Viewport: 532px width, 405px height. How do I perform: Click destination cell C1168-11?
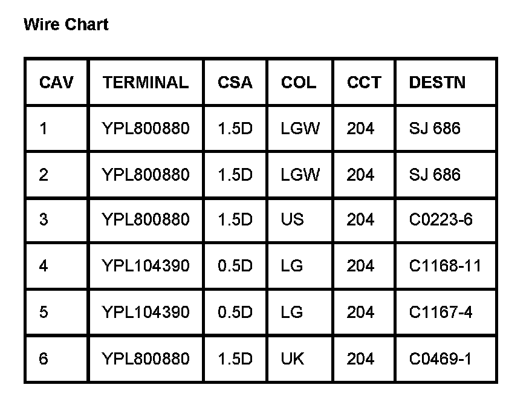point(445,266)
